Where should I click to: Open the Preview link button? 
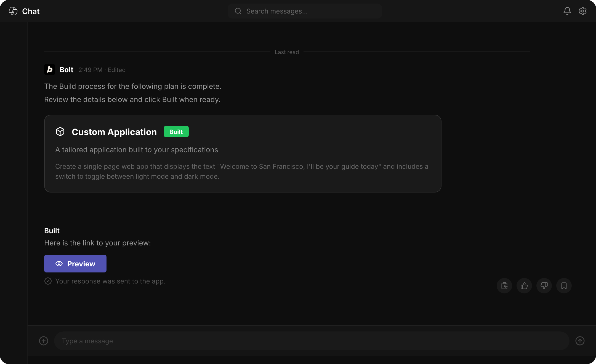tap(75, 264)
